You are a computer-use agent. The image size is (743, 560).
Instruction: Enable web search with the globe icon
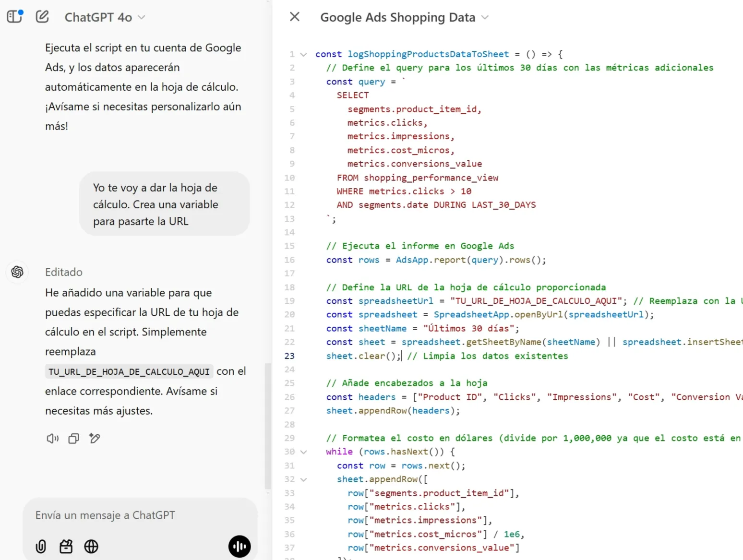tap(91, 546)
